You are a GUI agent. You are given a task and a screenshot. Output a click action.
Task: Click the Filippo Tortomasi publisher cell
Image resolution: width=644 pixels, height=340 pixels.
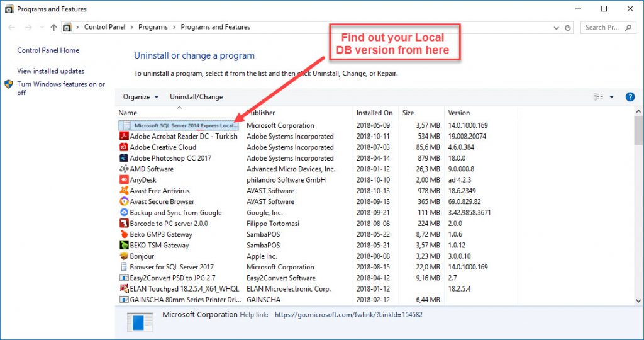pyautogui.click(x=273, y=224)
